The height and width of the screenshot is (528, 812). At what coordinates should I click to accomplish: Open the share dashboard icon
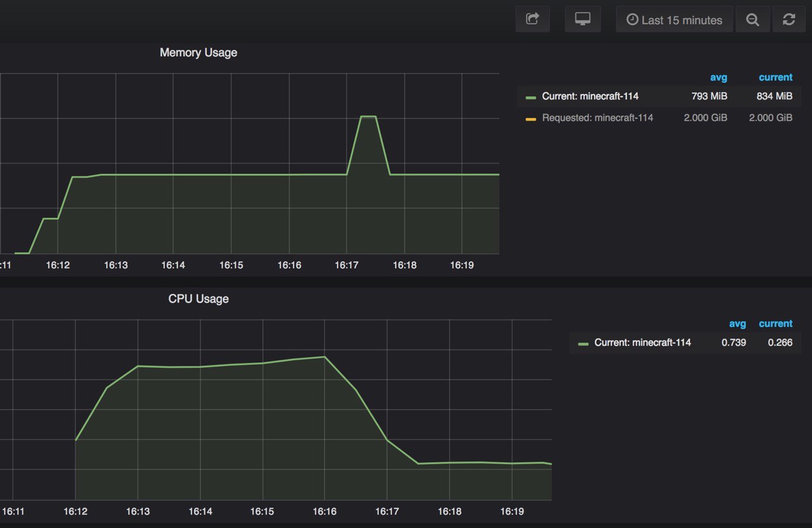533,19
